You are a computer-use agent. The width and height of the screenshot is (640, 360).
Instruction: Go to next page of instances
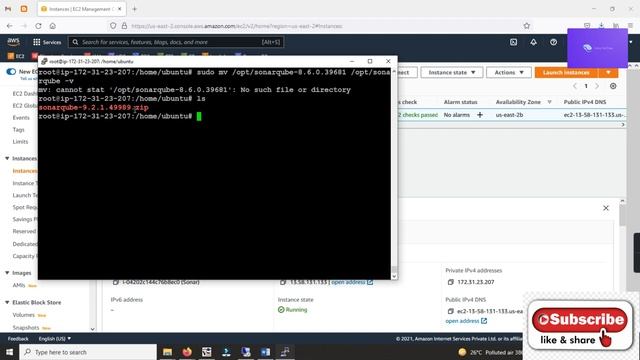(597, 86)
